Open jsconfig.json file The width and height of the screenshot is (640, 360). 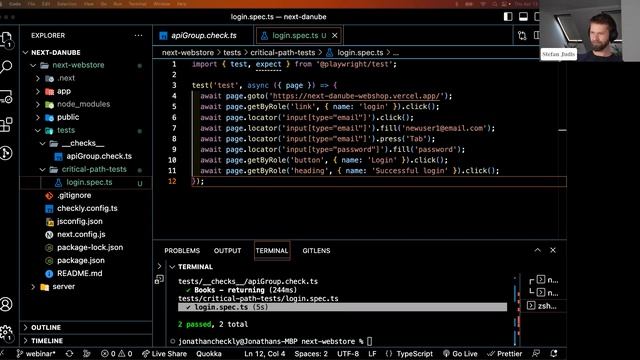point(86,222)
